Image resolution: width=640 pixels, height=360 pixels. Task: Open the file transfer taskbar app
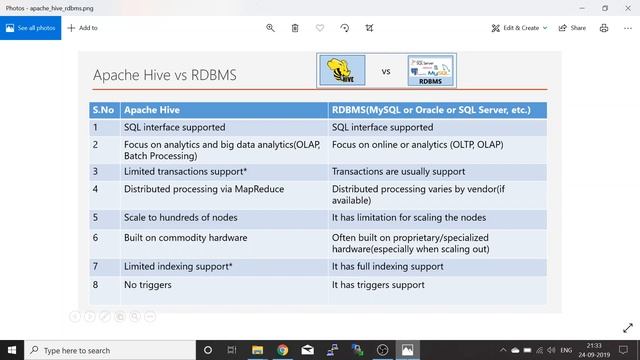click(x=358, y=350)
